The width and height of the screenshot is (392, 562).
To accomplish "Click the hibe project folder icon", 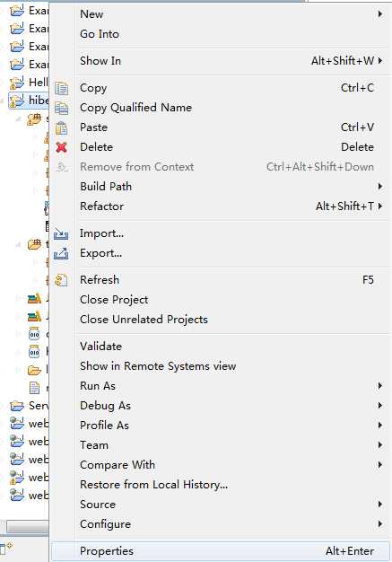I will (16, 100).
